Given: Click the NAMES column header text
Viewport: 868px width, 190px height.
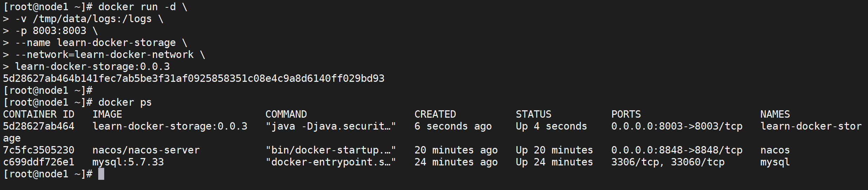Looking at the screenshot, I should click(x=775, y=114).
